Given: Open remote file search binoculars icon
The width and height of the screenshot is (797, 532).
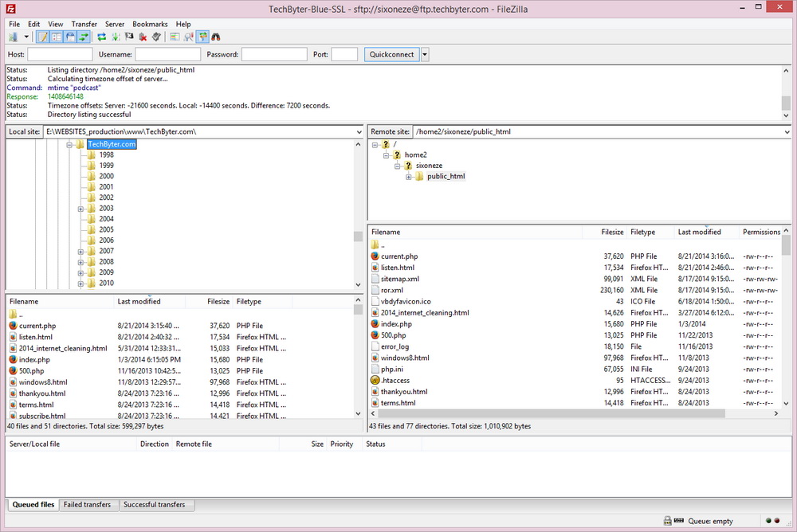Looking at the screenshot, I should [216, 37].
